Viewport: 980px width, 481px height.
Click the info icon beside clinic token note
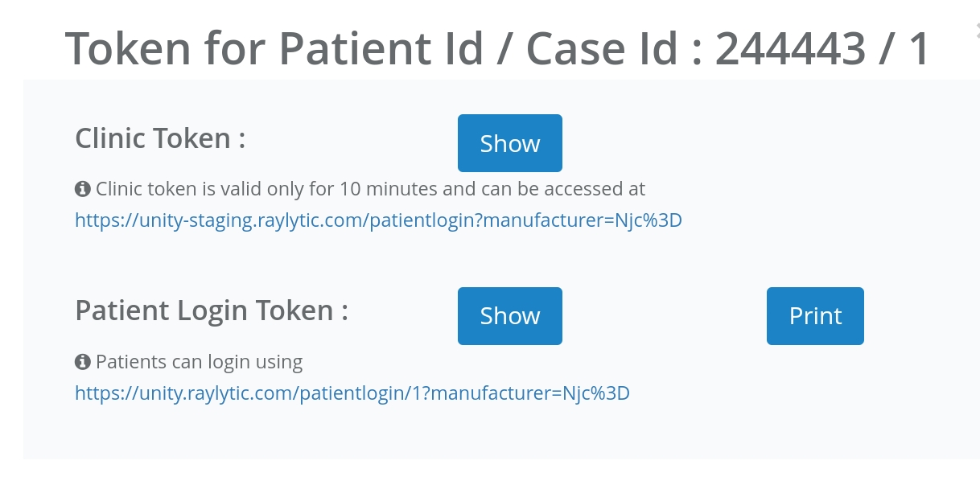coord(82,189)
